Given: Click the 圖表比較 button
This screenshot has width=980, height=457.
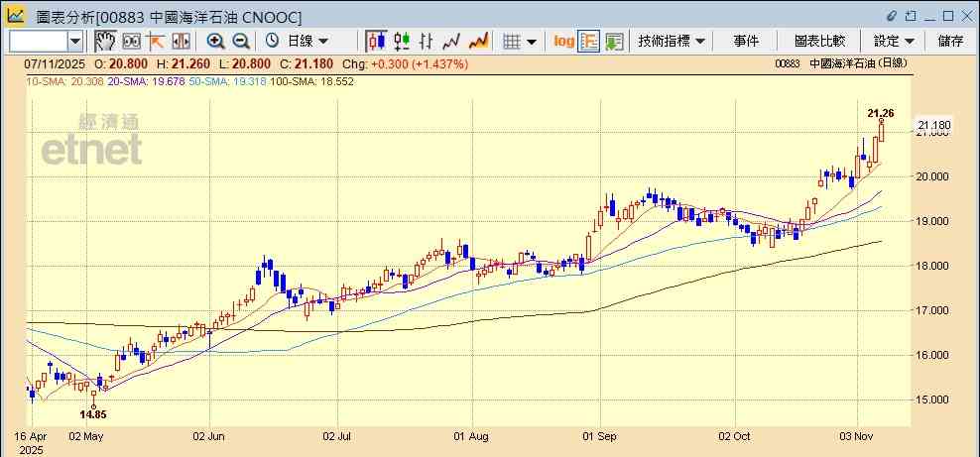Looking at the screenshot, I should [819, 41].
